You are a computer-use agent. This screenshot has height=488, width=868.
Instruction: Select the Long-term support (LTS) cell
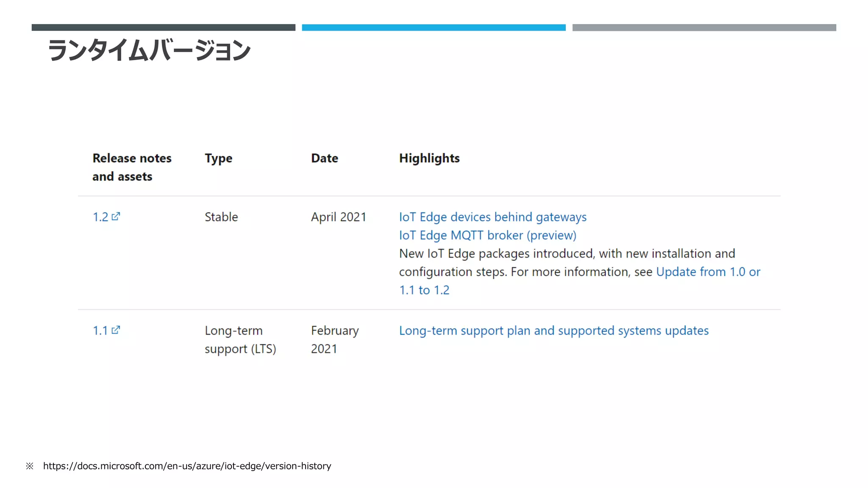coord(240,340)
